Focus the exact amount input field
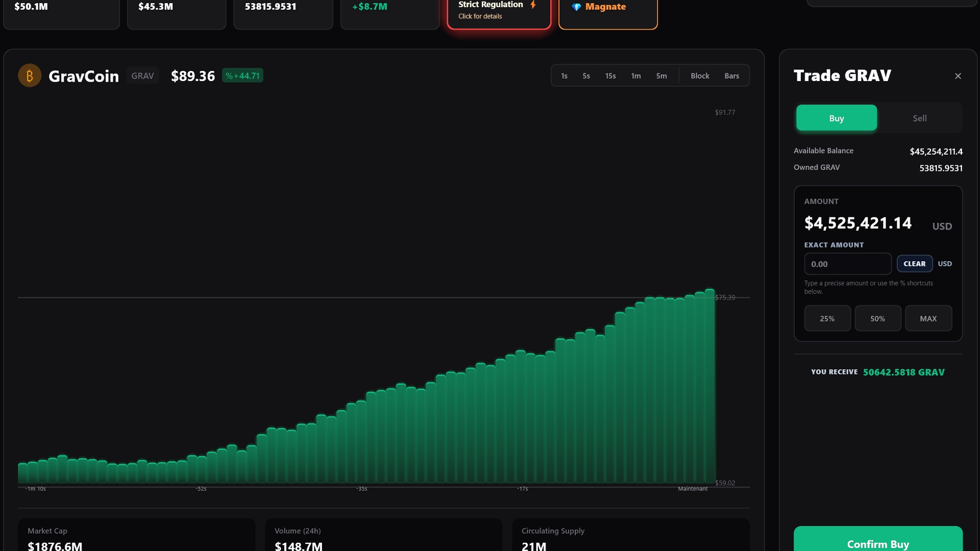This screenshot has width=980, height=551. [847, 264]
